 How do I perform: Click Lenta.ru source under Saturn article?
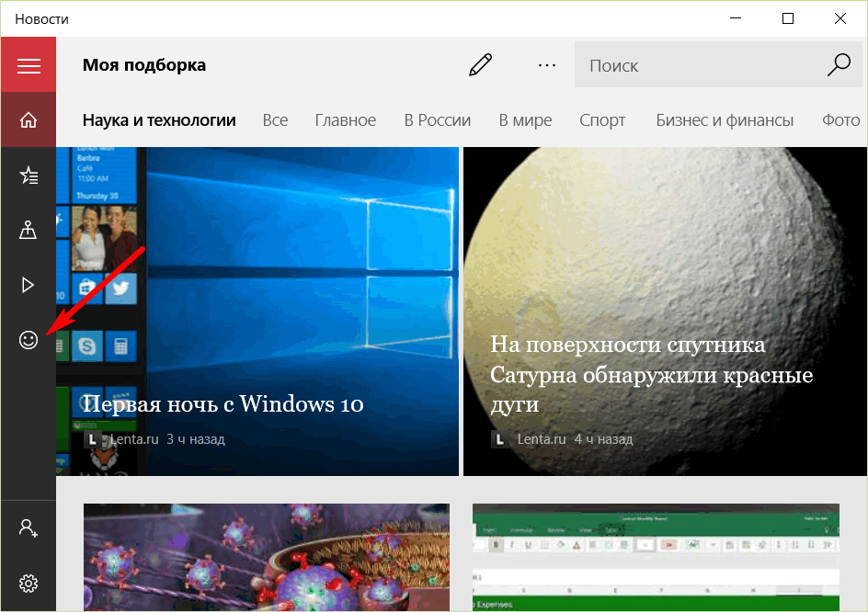[542, 439]
